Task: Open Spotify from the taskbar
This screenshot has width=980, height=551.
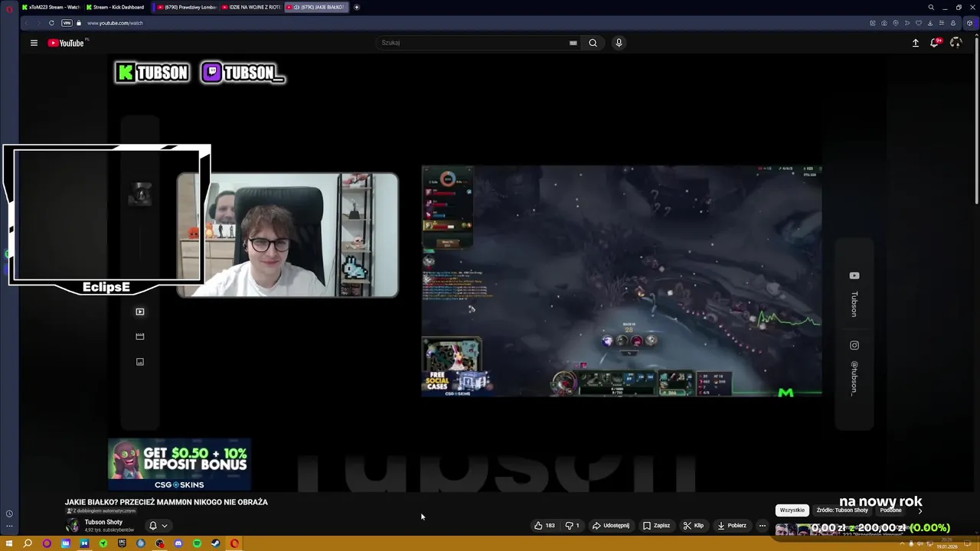Action: point(197,543)
